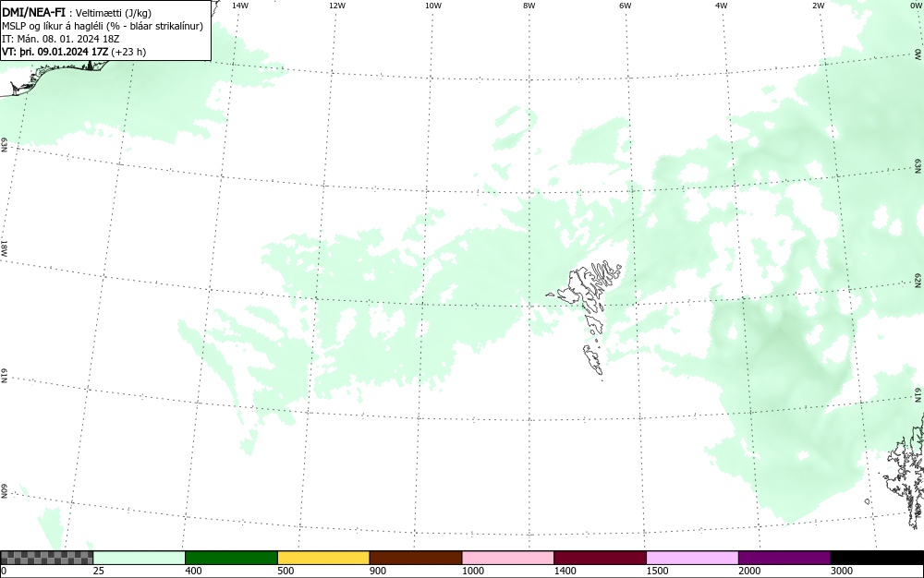Click the 18W label on left edge
The width and height of the screenshot is (924, 578).
point(4,247)
